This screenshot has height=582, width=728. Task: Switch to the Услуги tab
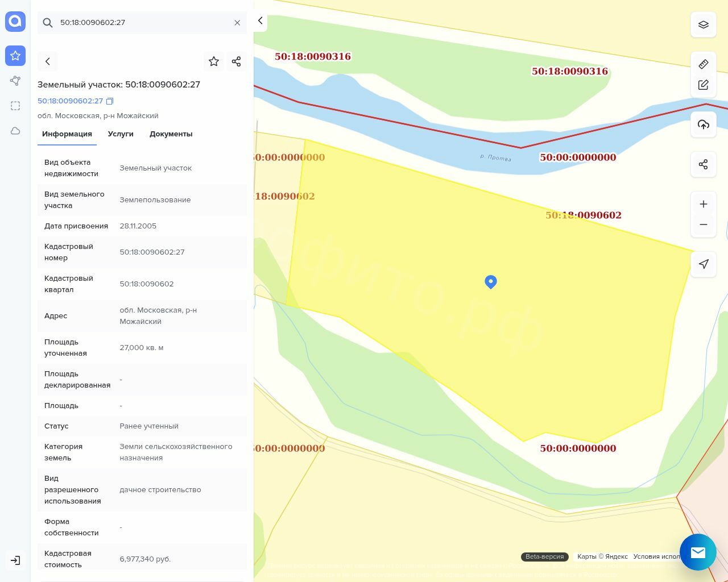tap(121, 134)
